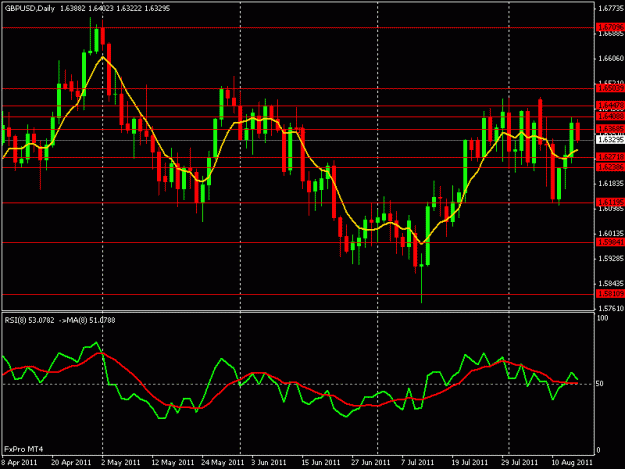Screen dimensions: 625x469
Task: Select the 1.65039 red price level label
Action: point(610,88)
